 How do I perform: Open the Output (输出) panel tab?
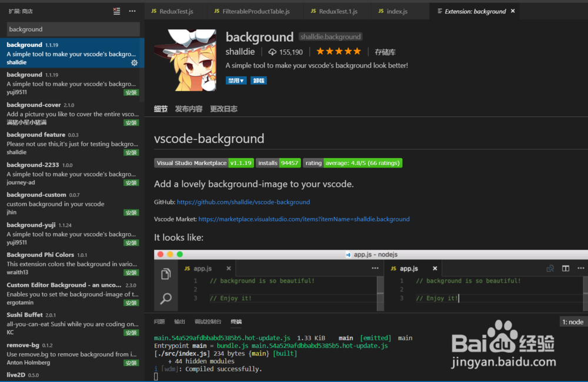[x=179, y=321]
